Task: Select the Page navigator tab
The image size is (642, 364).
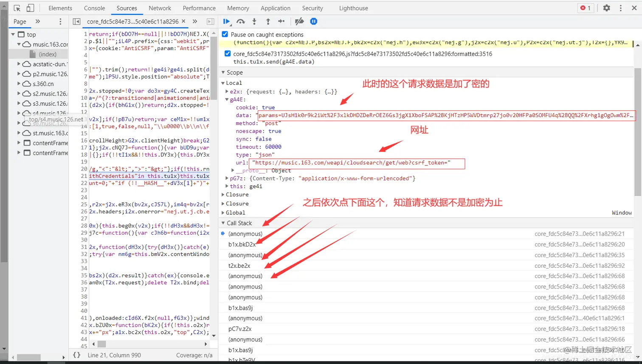Action: coord(20,21)
